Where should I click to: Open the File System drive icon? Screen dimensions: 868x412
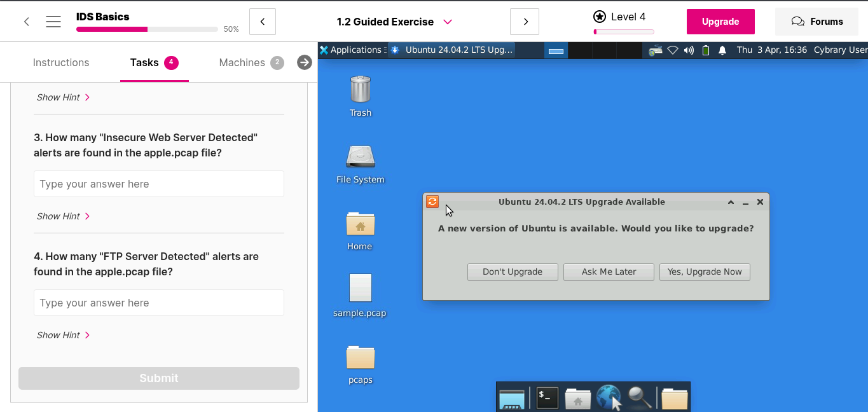click(x=360, y=156)
